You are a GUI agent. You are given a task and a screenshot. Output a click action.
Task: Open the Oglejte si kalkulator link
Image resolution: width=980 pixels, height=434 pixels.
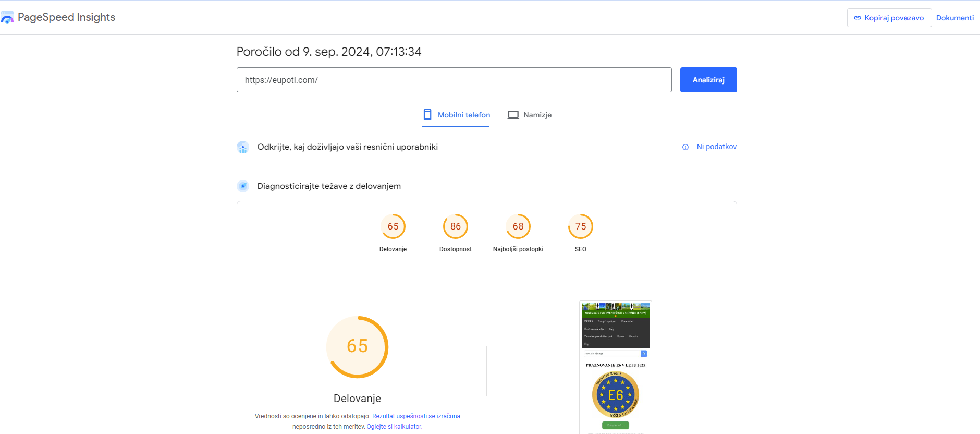click(x=394, y=427)
